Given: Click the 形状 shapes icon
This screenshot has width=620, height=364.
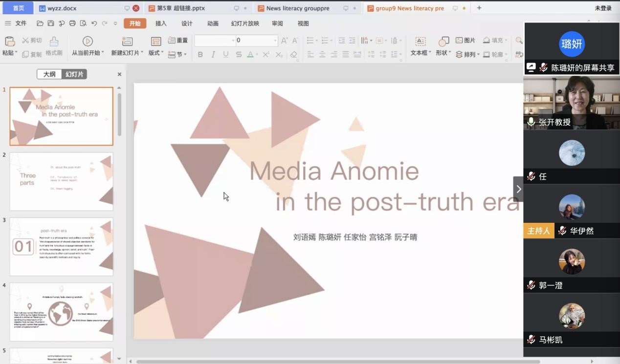Looking at the screenshot, I should point(443,42).
